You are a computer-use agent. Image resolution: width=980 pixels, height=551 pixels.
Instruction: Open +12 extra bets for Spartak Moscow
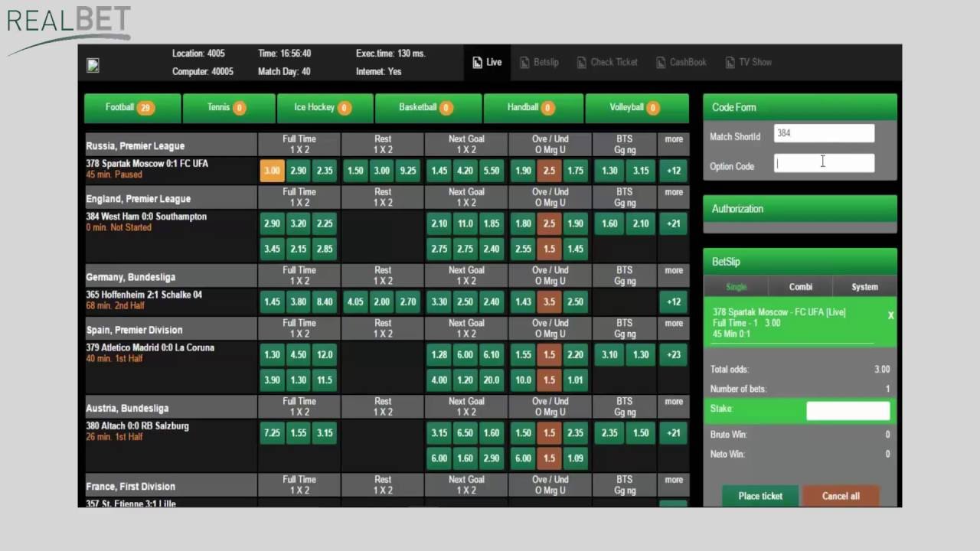pyautogui.click(x=674, y=171)
